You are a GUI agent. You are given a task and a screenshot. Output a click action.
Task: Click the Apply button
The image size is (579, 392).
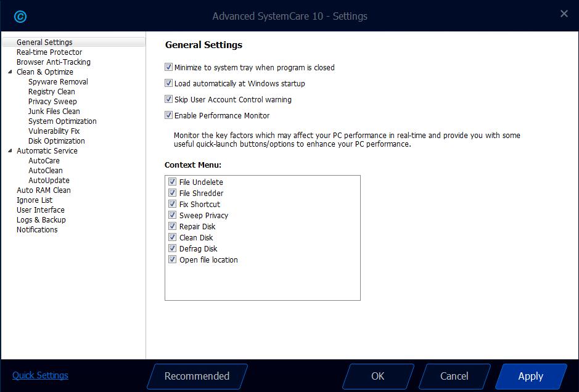click(531, 376)
